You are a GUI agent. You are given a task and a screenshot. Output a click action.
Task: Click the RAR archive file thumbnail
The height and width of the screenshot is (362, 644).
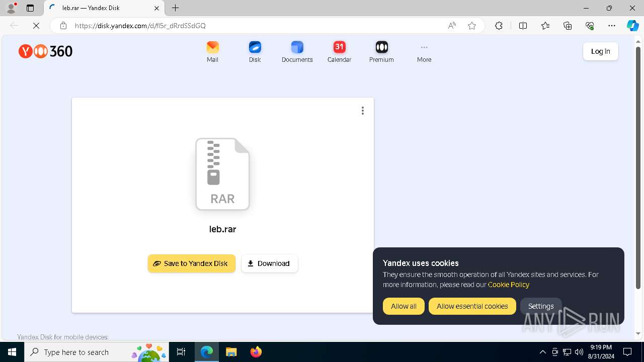pos(222,174)
